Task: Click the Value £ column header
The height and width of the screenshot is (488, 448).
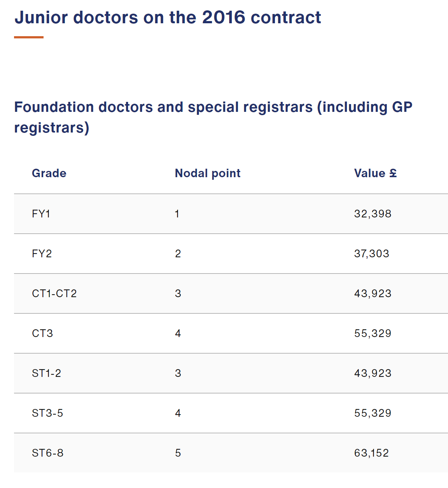Action: 375,173
